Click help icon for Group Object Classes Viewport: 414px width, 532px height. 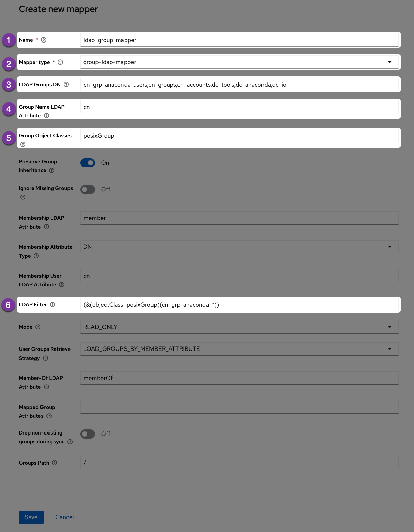[23, 144]
